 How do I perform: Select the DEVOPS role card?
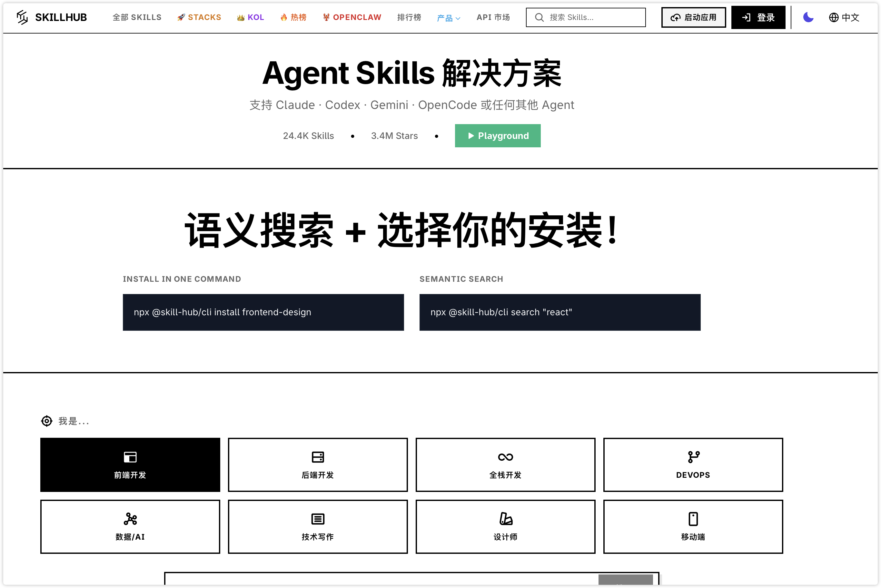tap(693, 465)
